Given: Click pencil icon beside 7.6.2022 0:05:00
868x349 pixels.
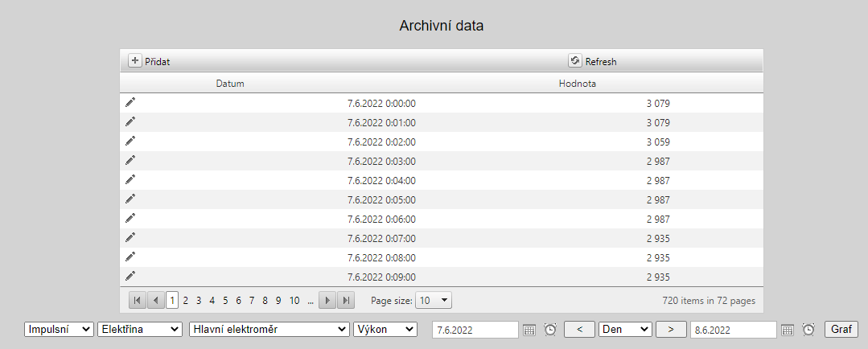Looking at the screenshot, I should [x=130, y=199].
